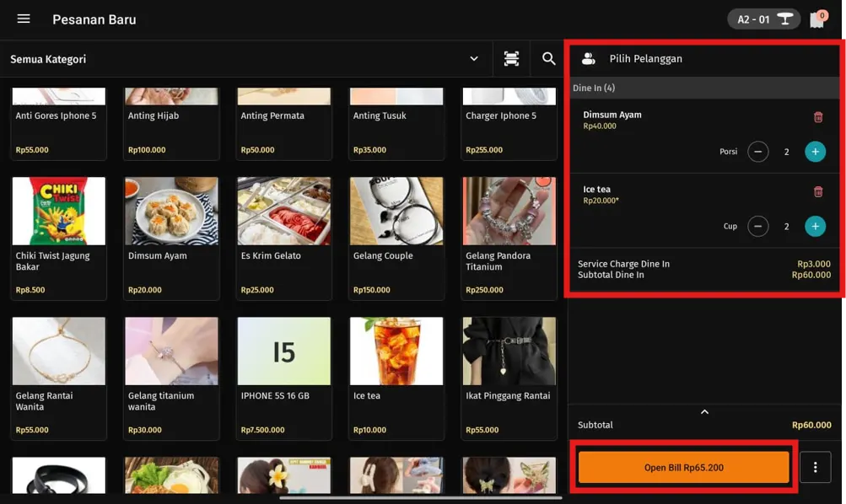Image resolution: width=846 pixels, height=504 pixels.
Task: Open the order list icon with badge
Action: pyautogui.click(x=816, y=19)
